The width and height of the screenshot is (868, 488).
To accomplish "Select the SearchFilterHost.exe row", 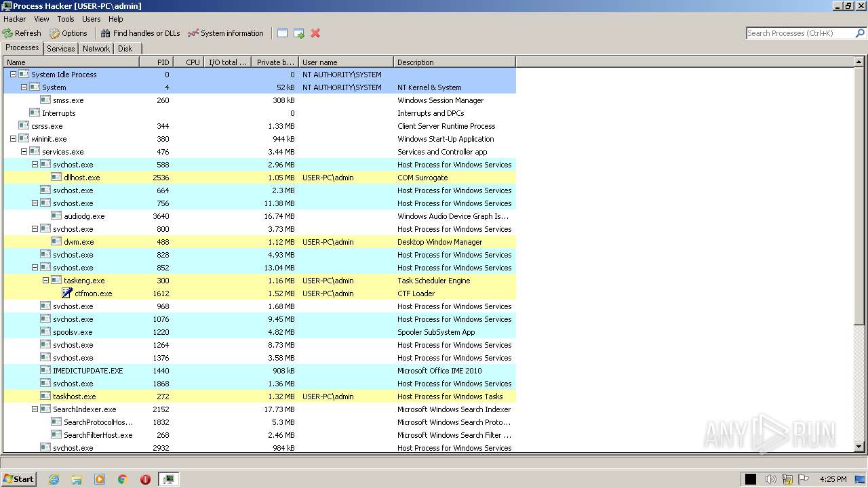I will 260,435.
